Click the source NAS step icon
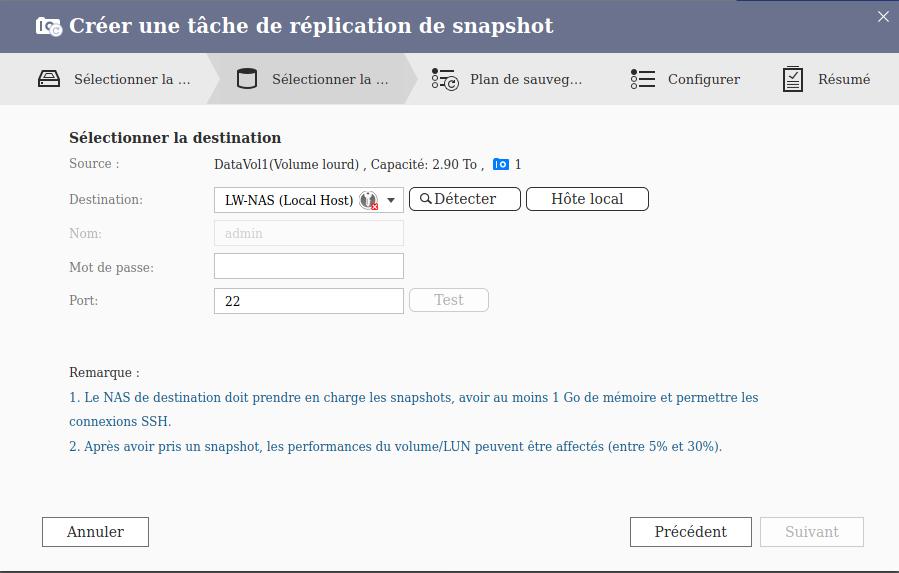 pos(49,79)
